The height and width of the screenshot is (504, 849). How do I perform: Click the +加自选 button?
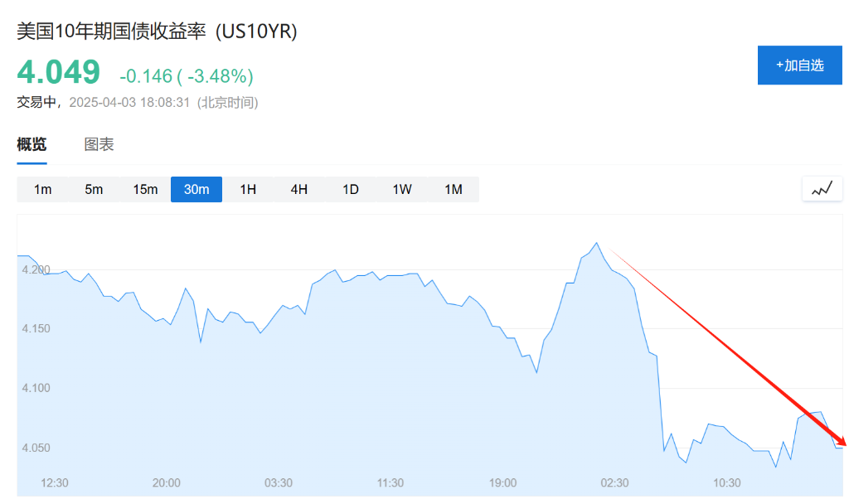pos(799,65)
